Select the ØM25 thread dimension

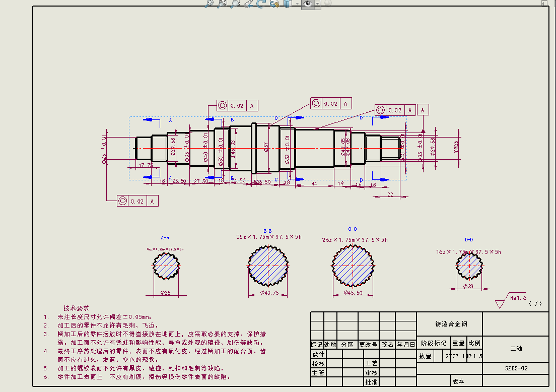[456, 147]
